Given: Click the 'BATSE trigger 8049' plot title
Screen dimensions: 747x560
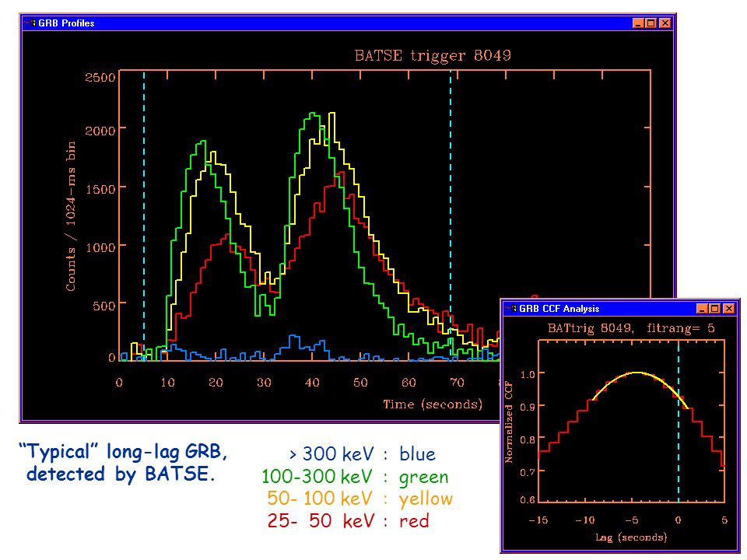Looking at the screenshot, I should [433, 56].
